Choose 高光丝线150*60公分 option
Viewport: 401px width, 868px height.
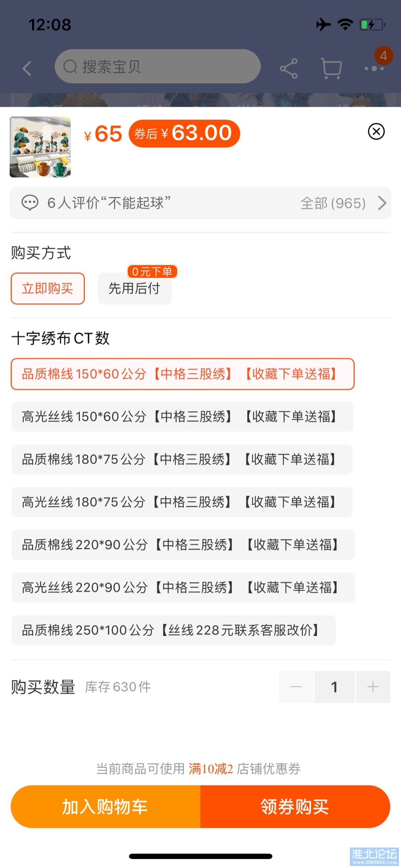(182, 417)
